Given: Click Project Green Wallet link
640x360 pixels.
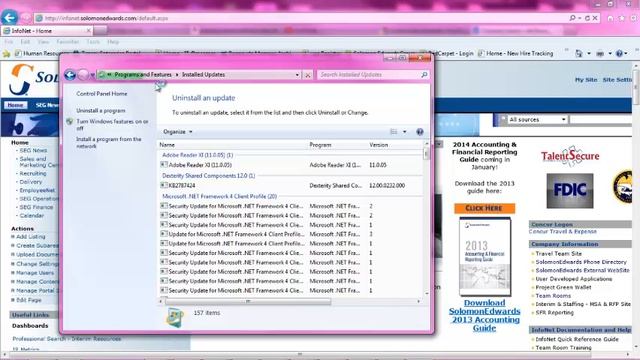Looking at the screenshot, I should [x=563, y=287].
